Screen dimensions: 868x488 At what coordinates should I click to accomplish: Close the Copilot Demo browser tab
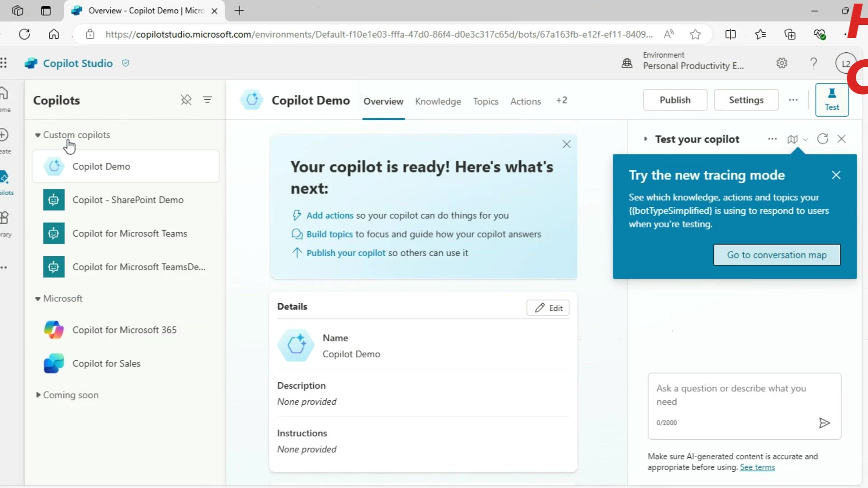pyautogui.click(x=215, y=11)
